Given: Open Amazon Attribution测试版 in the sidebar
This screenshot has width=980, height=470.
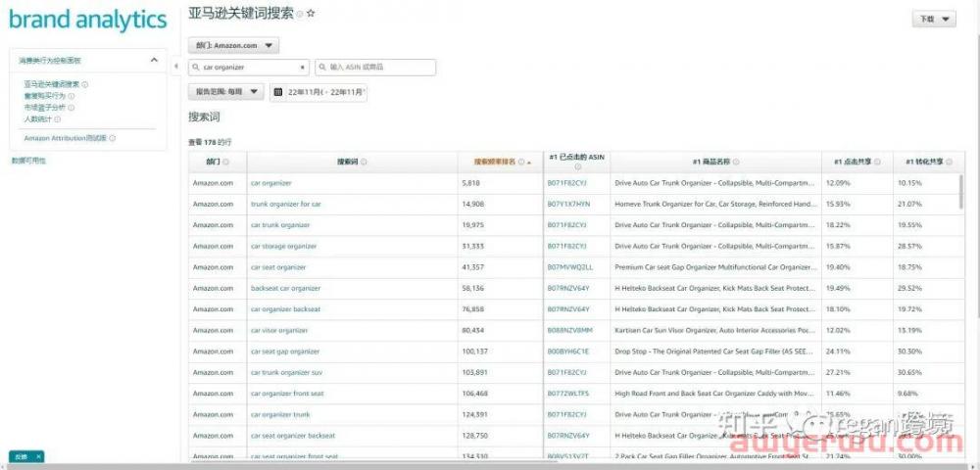Looking at the screenshot, I should click(x=66, y=139).
